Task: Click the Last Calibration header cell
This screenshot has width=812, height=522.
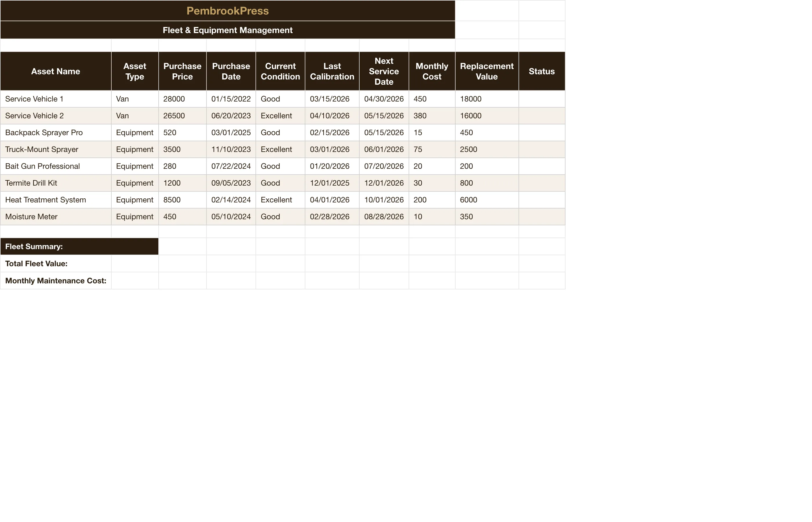Action: click(332, 71)
